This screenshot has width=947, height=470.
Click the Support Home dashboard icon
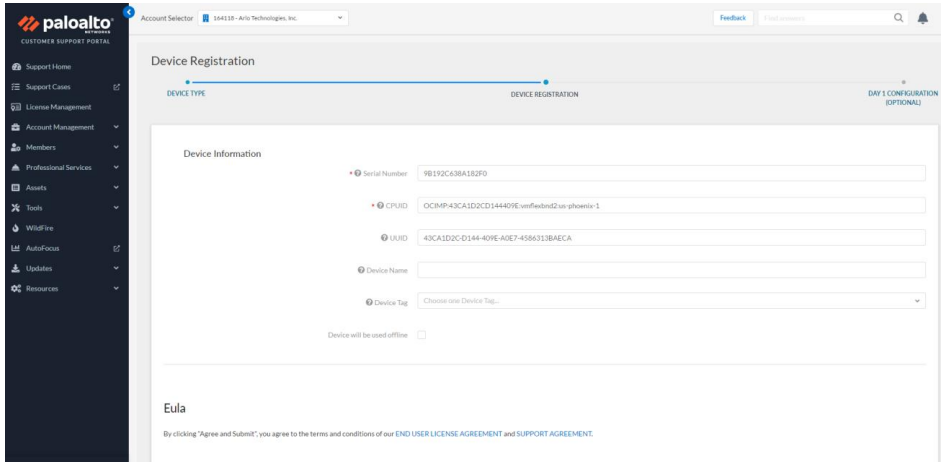click(x=16, y=66)
